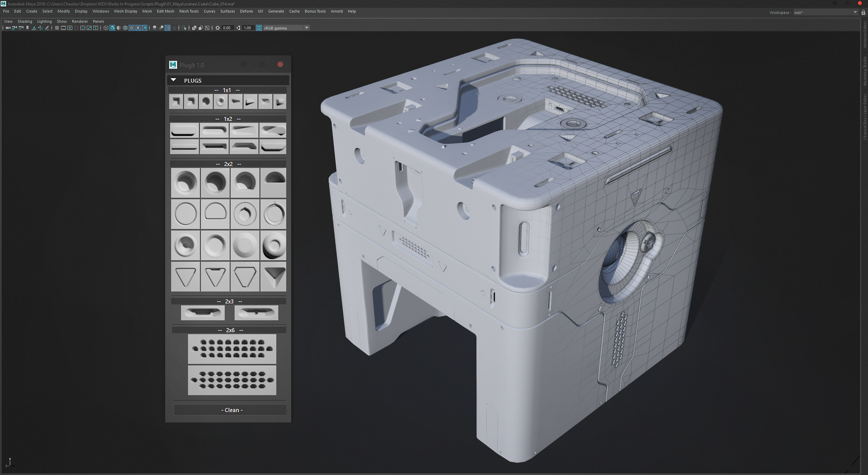Select the plain circle ring 2x2 plug

[185, 214]
